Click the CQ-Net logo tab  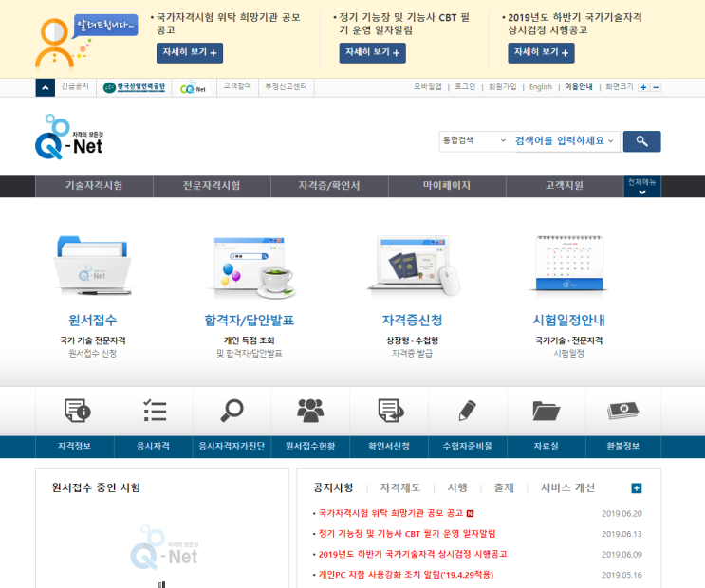(193, 87)
